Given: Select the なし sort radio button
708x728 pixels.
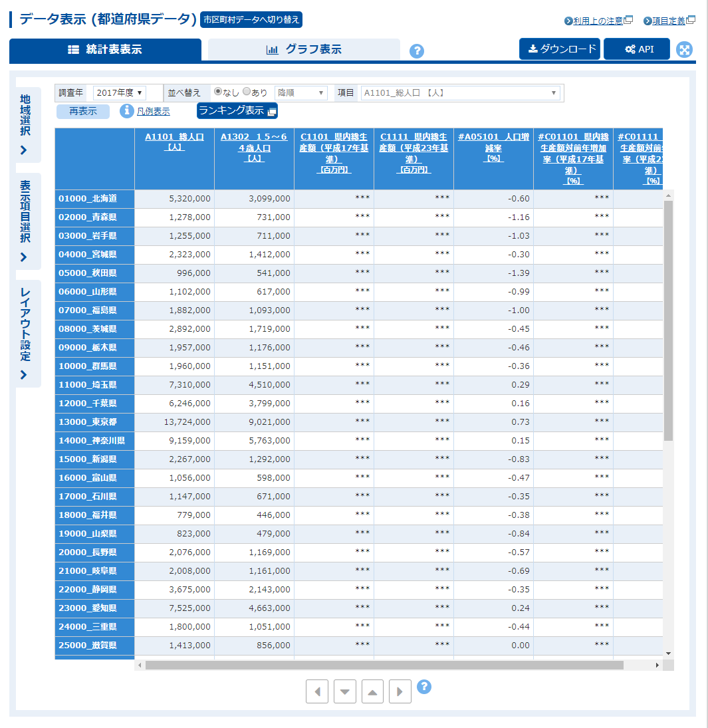Looking at the screenshot, I should (218, 92).
